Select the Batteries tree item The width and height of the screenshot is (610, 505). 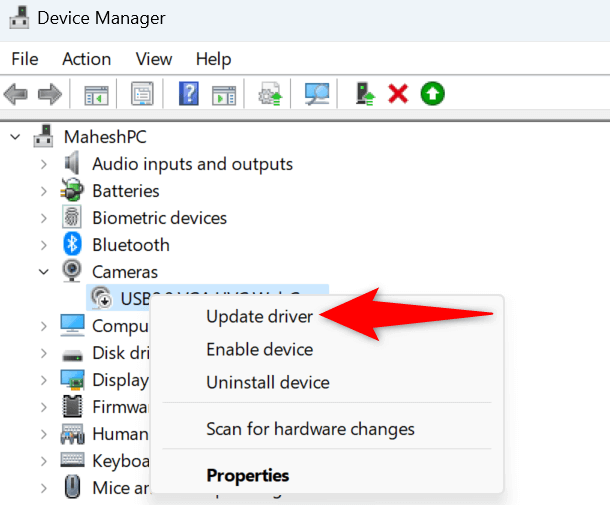(x=125, y=191)
